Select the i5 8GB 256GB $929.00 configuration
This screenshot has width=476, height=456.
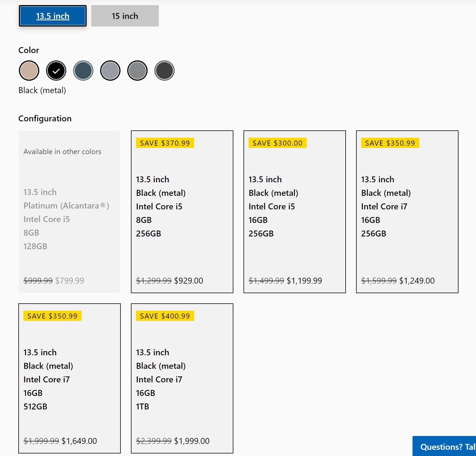[182, 212]
